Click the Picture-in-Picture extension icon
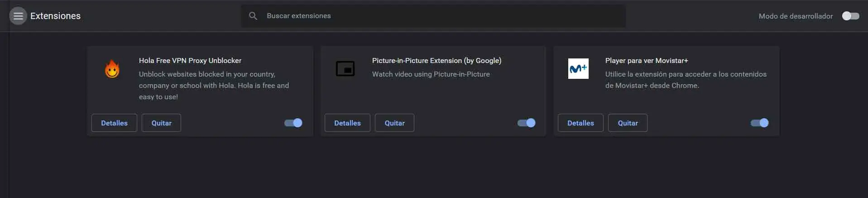868x198 pixels. tap(345, 69)
